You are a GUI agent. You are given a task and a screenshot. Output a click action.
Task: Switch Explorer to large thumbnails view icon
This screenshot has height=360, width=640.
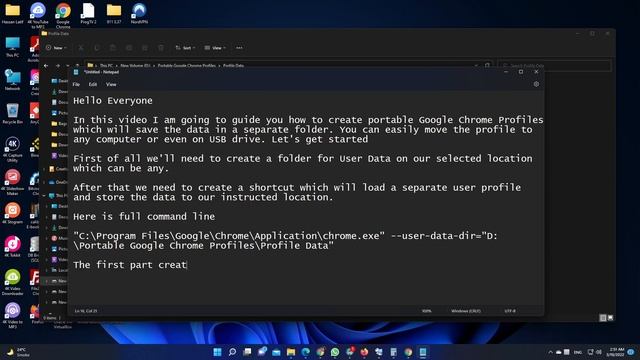tap(610, 318)
